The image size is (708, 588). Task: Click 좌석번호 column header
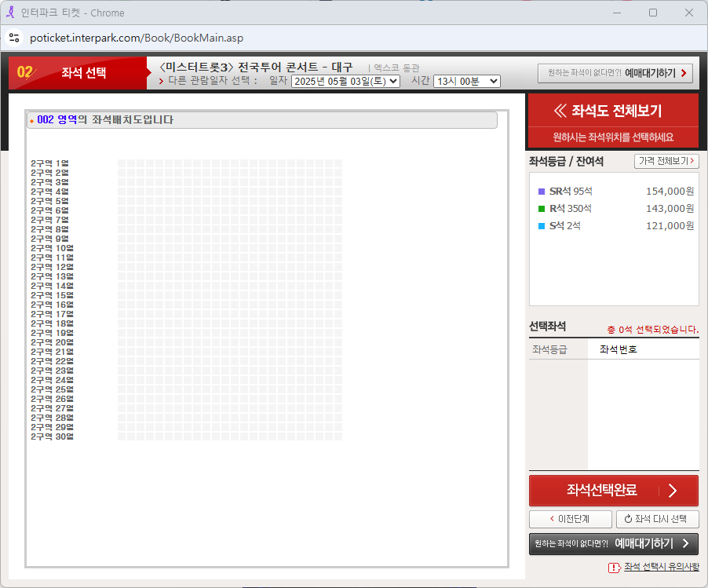point(619,349)
